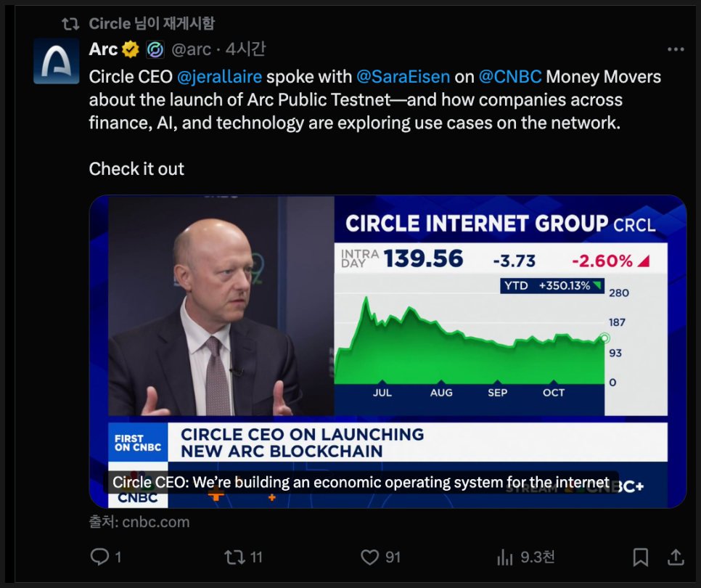Bookmark this tweet
This screenshot has width=701, height=588.
pos(640,557)
